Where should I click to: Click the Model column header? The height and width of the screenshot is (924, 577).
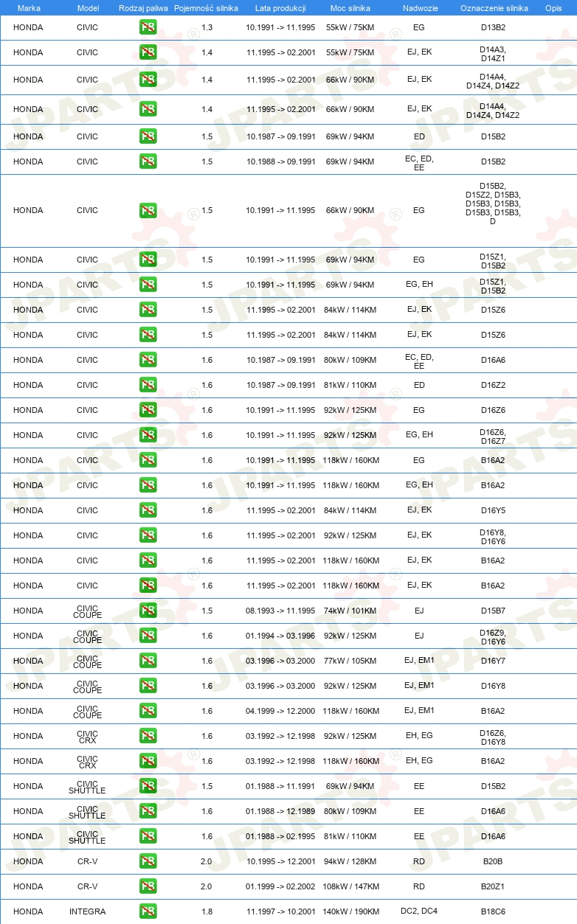[x=88, y=8]
